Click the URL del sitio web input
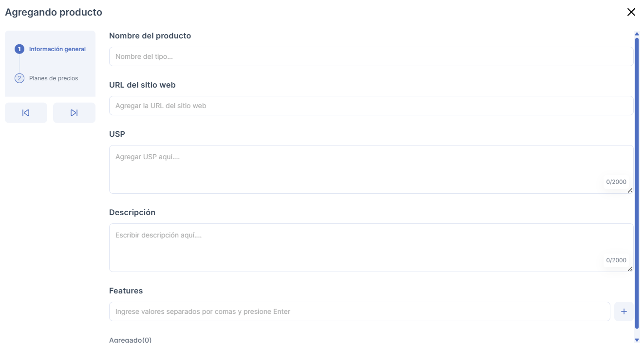This screenshot has width=644, height=346. coord(371,106)
